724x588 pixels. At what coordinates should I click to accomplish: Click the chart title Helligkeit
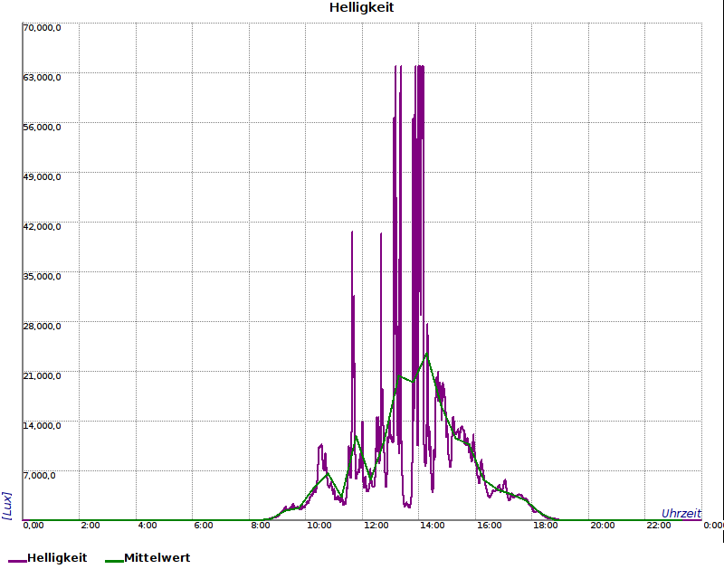pyautogui.click(x=361, y=7)
